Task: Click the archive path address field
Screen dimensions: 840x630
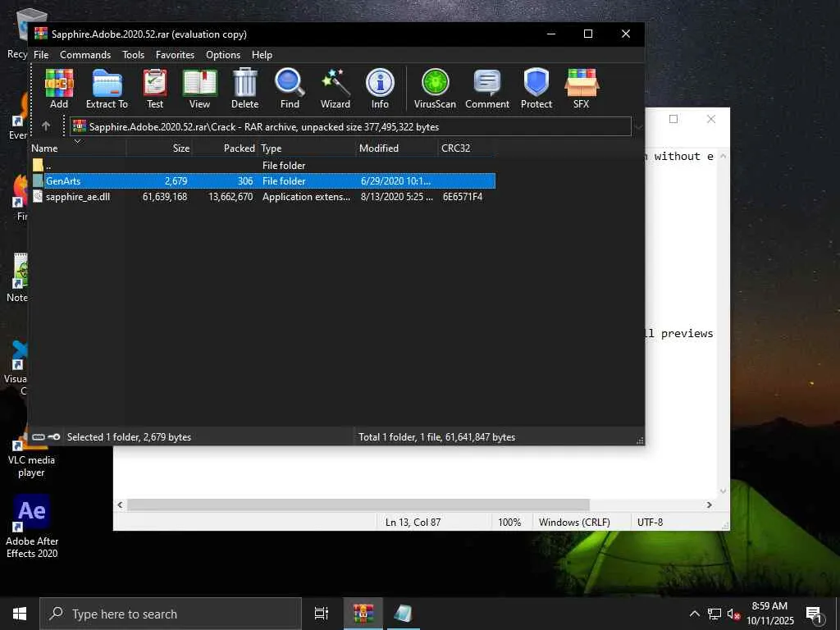Action: 351,127
